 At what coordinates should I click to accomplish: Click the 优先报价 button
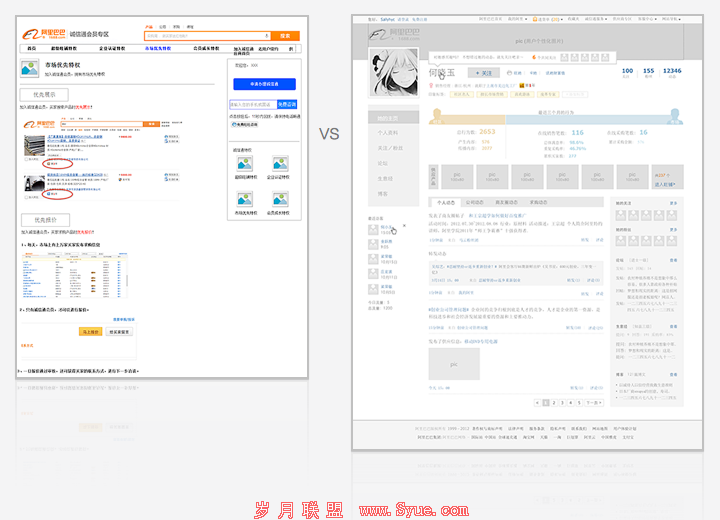(x=45, y=220)
